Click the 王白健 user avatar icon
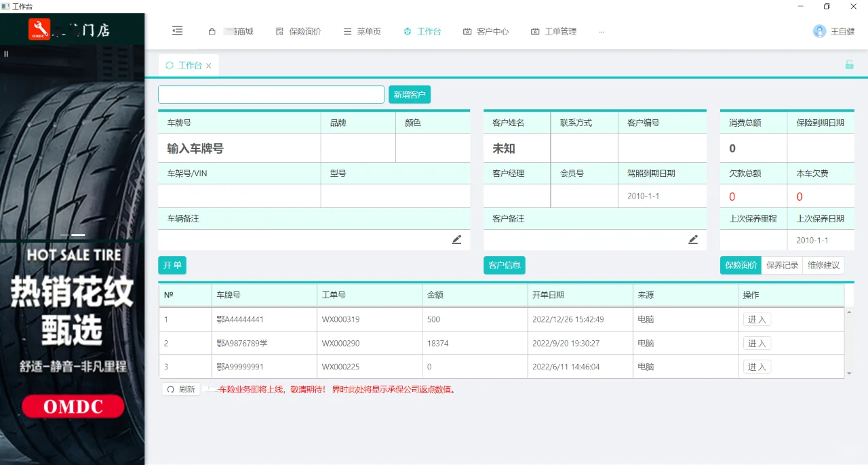 [x=820, y=31]
